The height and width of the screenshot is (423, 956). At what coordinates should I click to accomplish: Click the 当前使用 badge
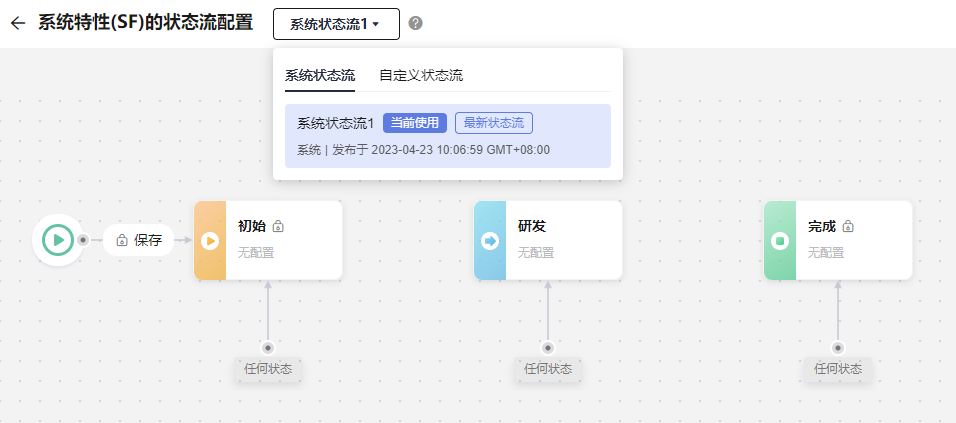(x=414, y=123)
